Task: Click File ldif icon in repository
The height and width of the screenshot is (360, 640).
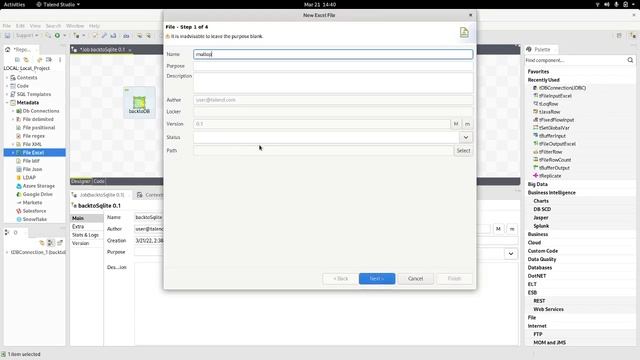Action: tap(19, 161)
